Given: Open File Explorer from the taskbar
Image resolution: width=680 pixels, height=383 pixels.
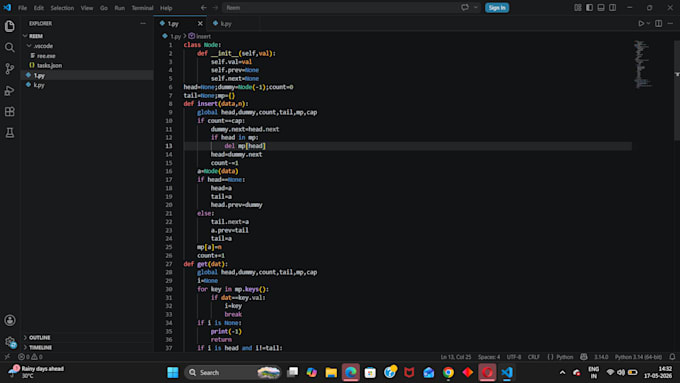Looking at the screenshot, I should click(331, 372).
